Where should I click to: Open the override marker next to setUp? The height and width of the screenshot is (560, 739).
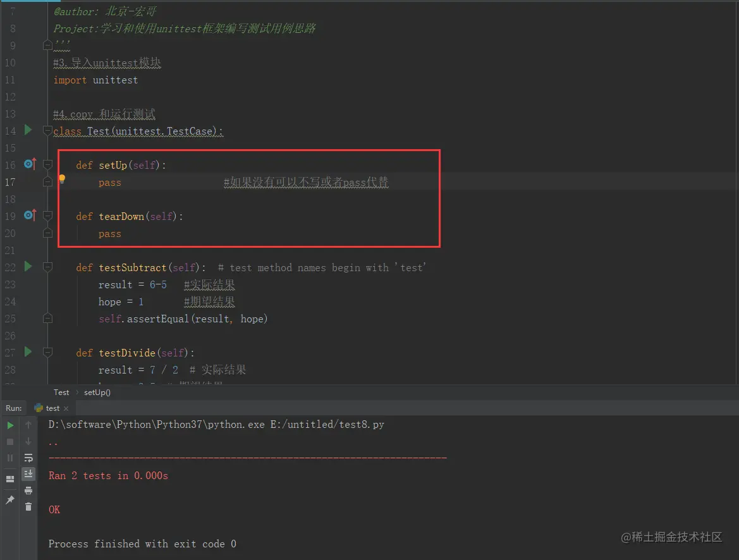[30, 164]
